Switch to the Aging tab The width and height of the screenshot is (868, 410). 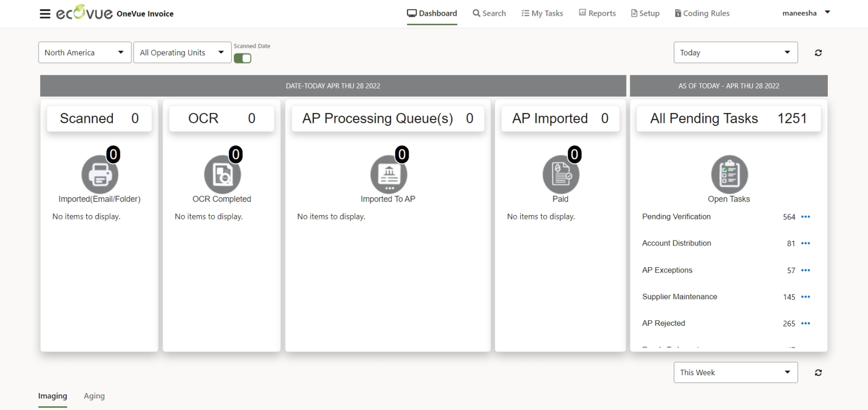point(94,396)
